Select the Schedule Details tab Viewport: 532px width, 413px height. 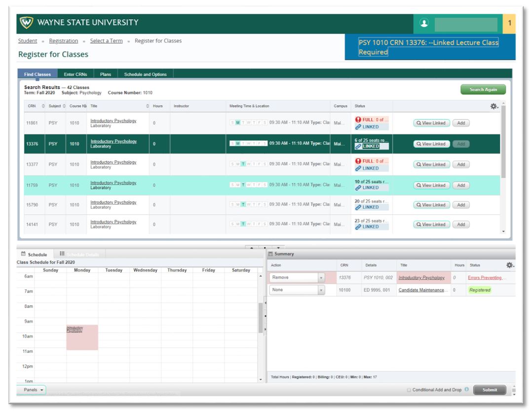pyautogui.click(x=80, y=254)
